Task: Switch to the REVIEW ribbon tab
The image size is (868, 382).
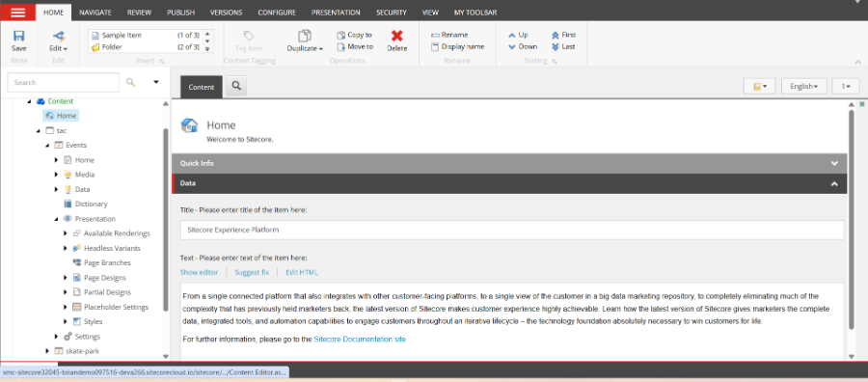Action: coord(139,13)
